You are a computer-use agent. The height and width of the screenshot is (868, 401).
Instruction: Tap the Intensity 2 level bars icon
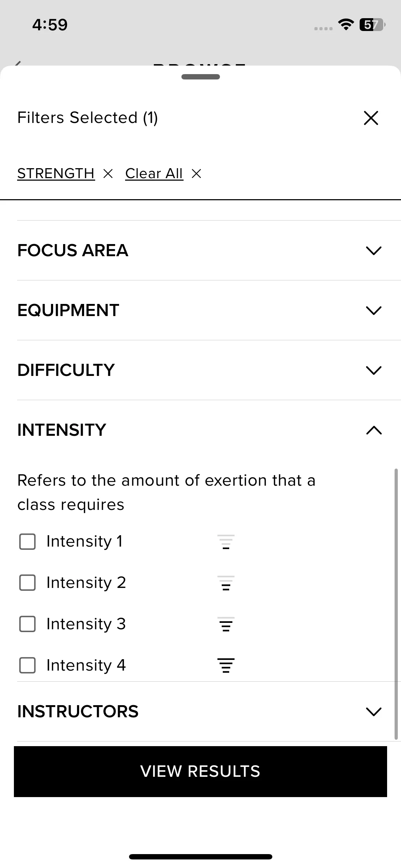pyautogui.click(x=226, y=583)
